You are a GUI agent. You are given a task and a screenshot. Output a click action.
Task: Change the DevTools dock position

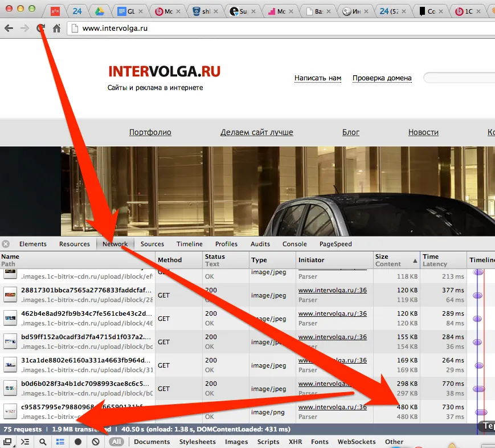(x=7, y=442)
